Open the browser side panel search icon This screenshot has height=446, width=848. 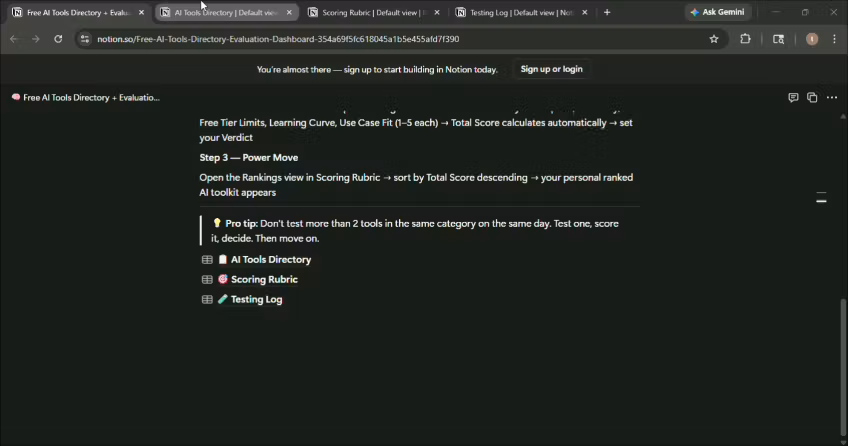point(778,39)
